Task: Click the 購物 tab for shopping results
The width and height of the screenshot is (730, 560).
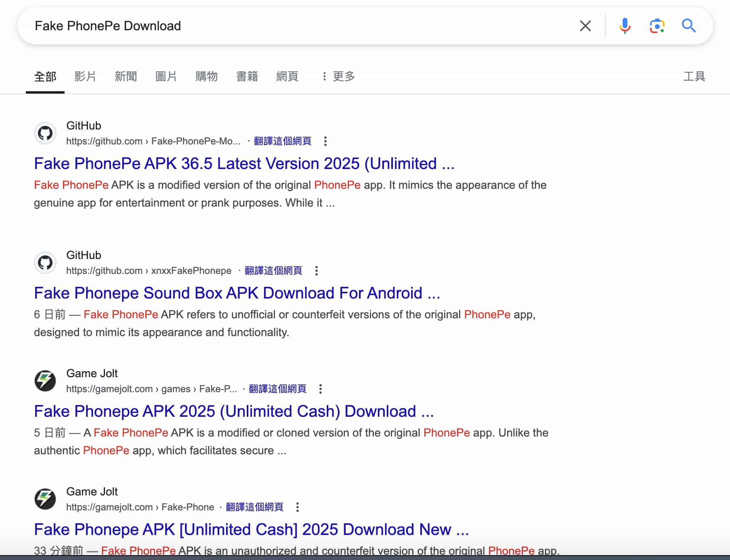Action: (207, 77)
